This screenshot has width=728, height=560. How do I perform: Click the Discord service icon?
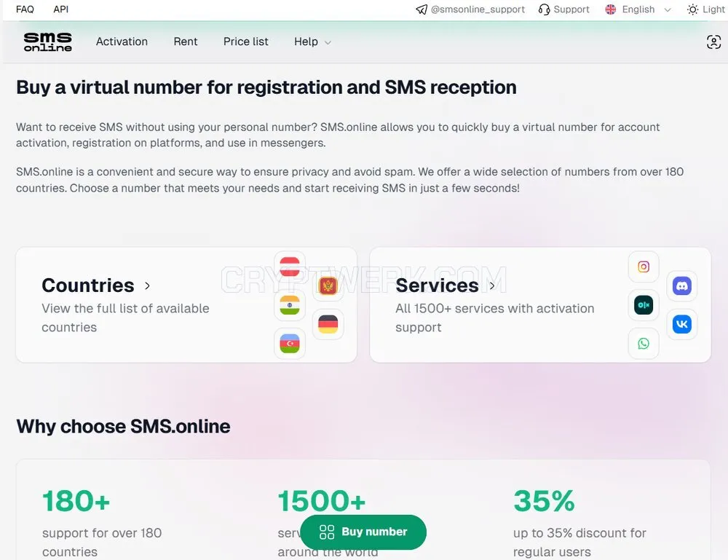tap(682, 286)
